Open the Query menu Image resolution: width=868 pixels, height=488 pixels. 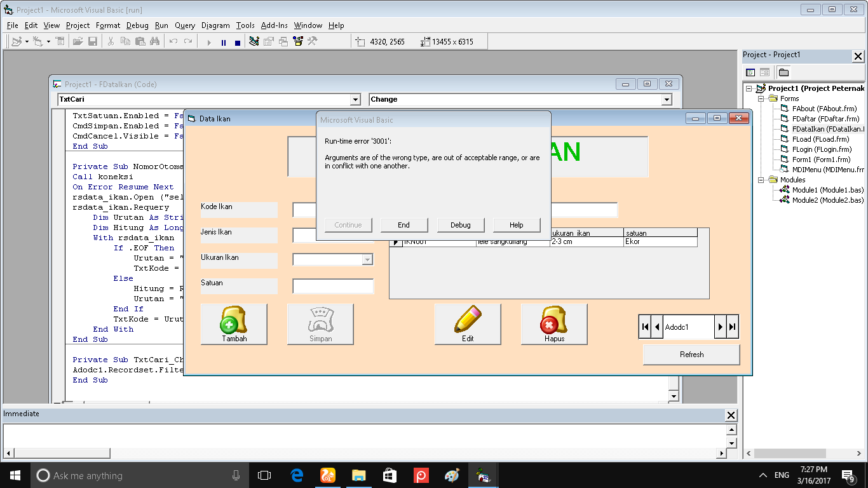[185, 25]
